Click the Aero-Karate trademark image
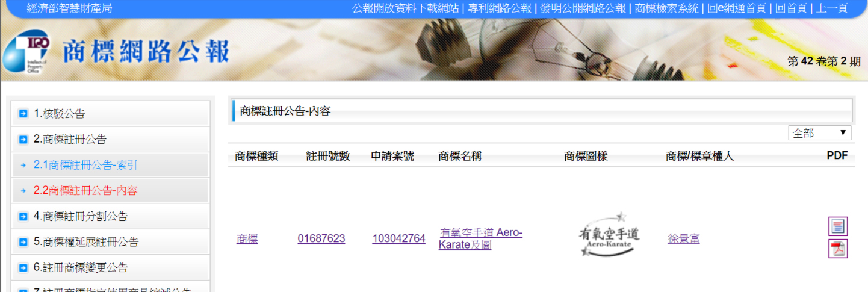This screenshot has height=292, width=868. click(609, 234)
